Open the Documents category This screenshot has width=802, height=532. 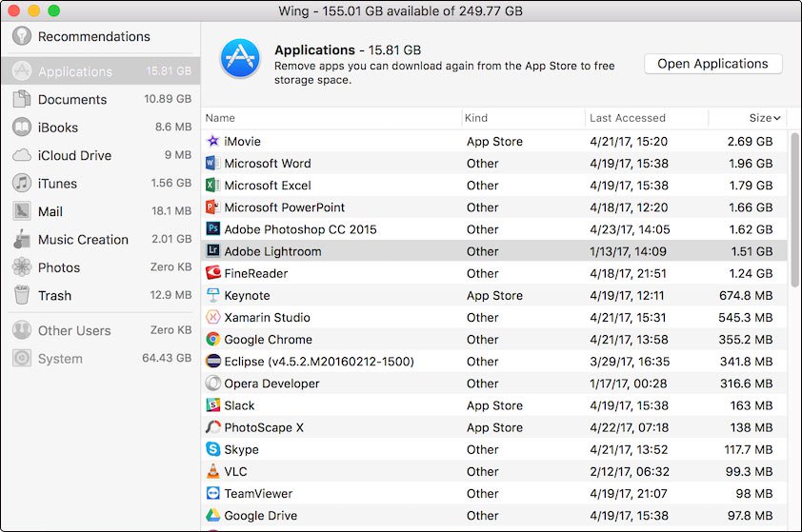click(101, 99)
